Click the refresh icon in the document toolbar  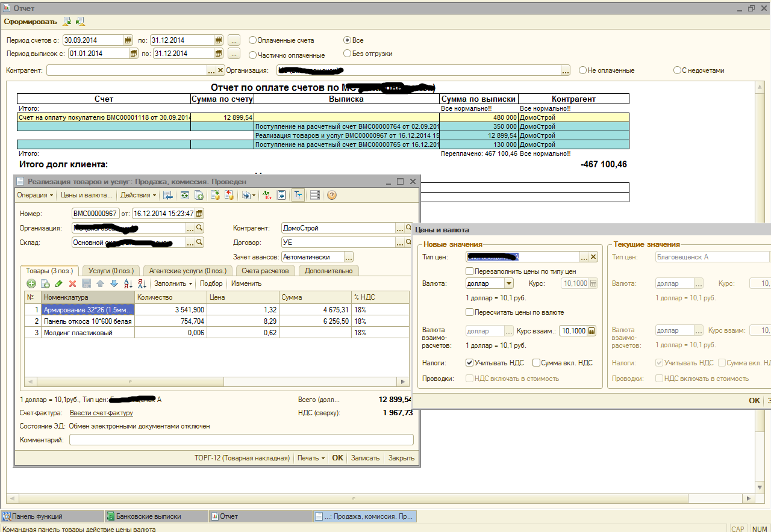(184, 195)
